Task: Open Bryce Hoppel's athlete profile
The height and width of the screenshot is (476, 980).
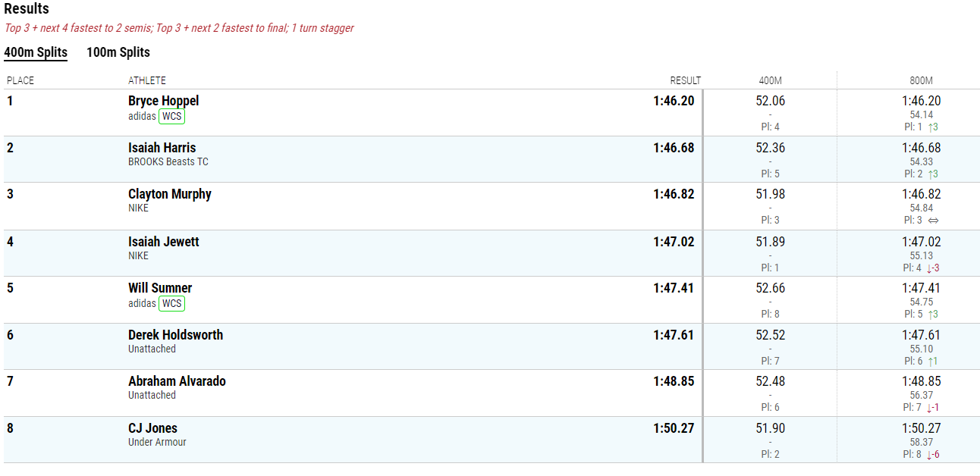Action: tap(163, 101)
